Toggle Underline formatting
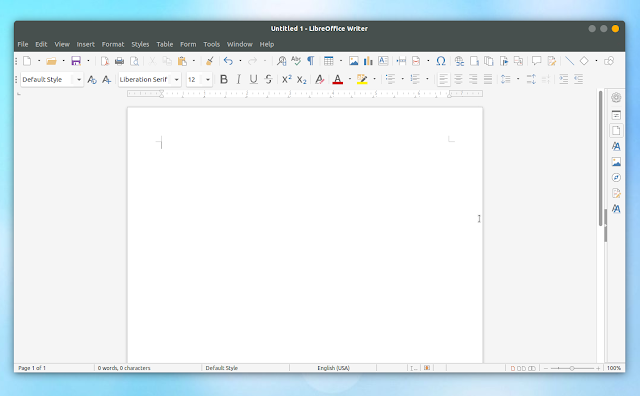 (x=253, y=79)
